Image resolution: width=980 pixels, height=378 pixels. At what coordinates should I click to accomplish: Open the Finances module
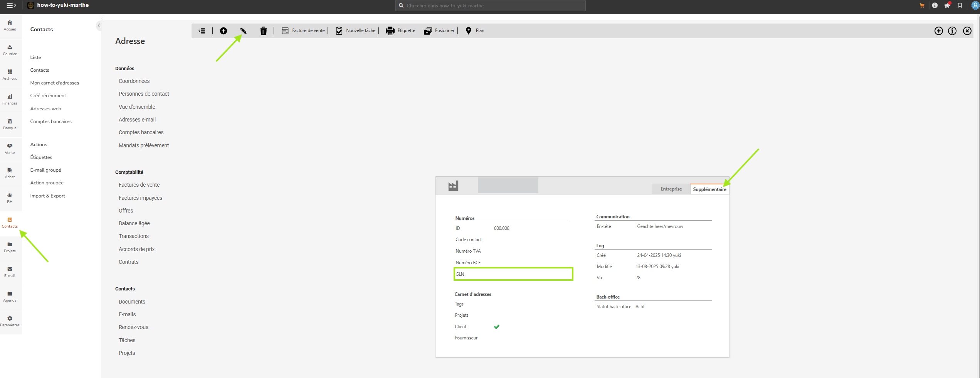tap(10, 100)
